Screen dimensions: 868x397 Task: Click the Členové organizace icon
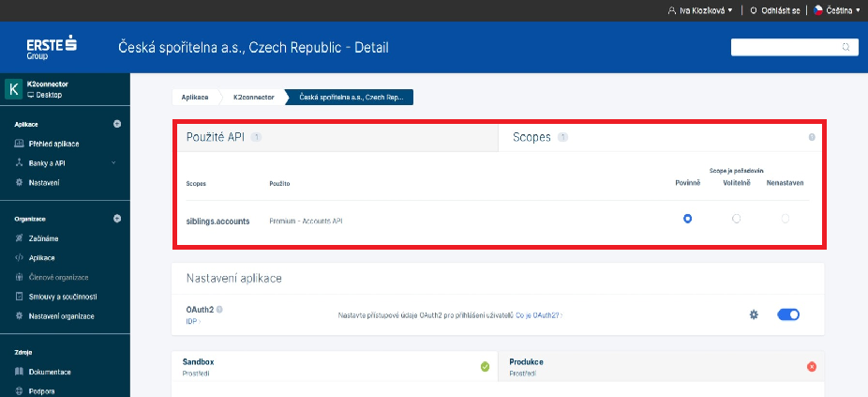point(19,277)
